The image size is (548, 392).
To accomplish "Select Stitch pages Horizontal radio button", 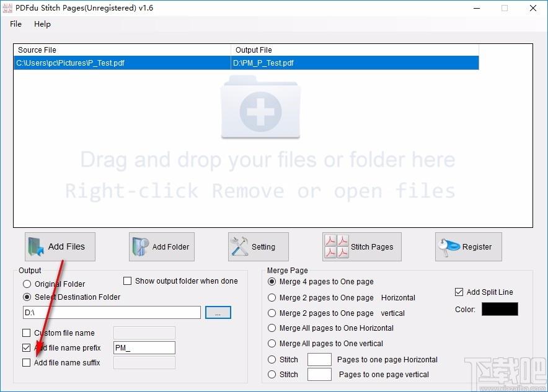I will pyautogui.click(x=272, y=360).
